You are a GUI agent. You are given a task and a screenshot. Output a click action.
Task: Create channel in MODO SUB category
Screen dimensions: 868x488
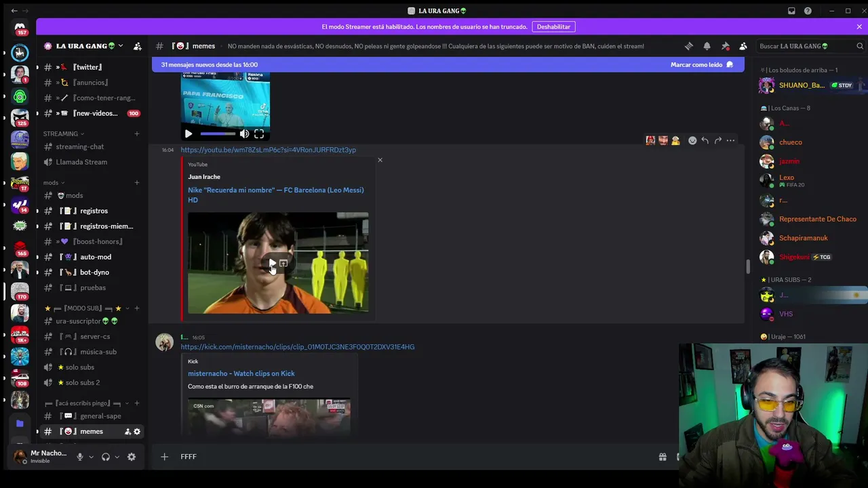point(137,308)
